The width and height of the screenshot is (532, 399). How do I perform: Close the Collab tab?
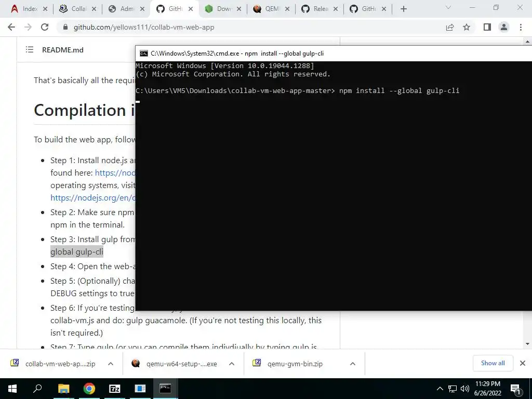point(94,9)
